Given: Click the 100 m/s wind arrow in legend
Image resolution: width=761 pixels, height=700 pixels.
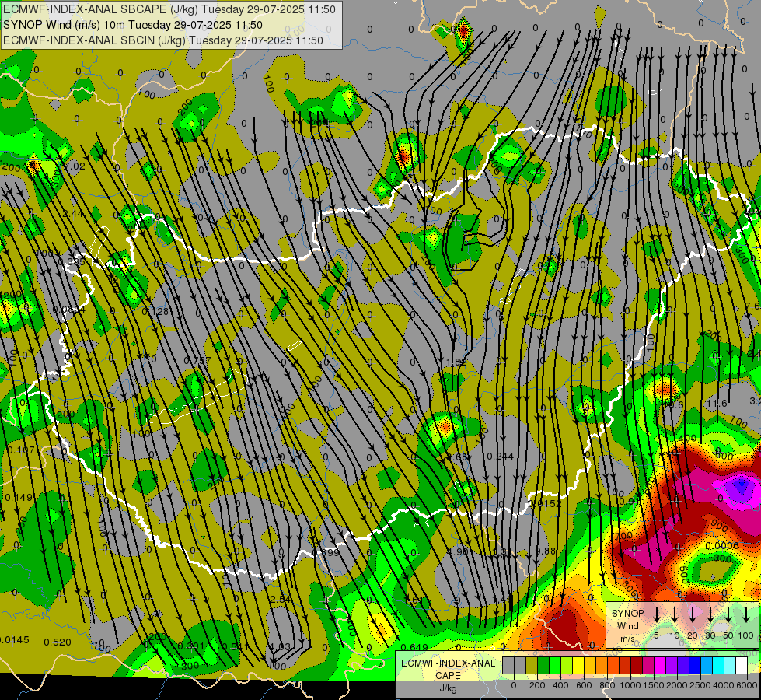Looking at the screenshot, I should (x=746, y=615).
